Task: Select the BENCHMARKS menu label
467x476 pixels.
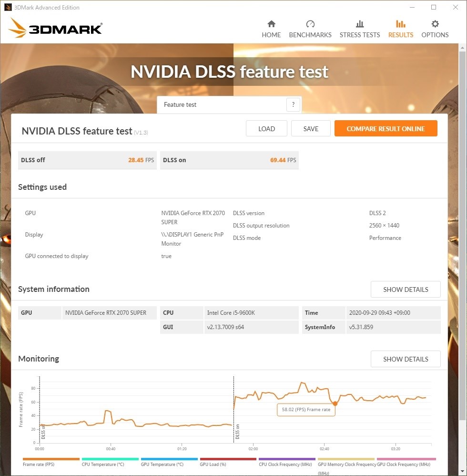Action: click(310, 35)
